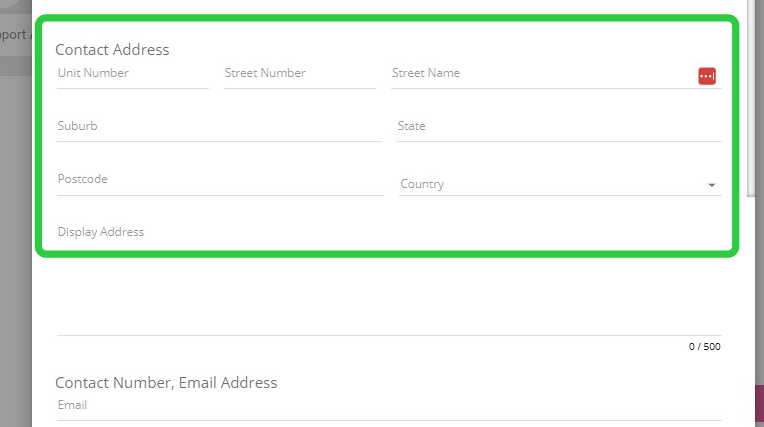Screen dimensions: 764x427
Task: Click the red password manager icon
Action: (707, 76)
